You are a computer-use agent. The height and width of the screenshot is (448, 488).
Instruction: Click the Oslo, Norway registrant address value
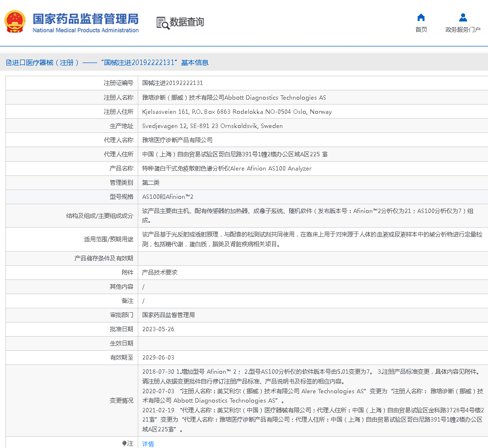tap(236, 111)
